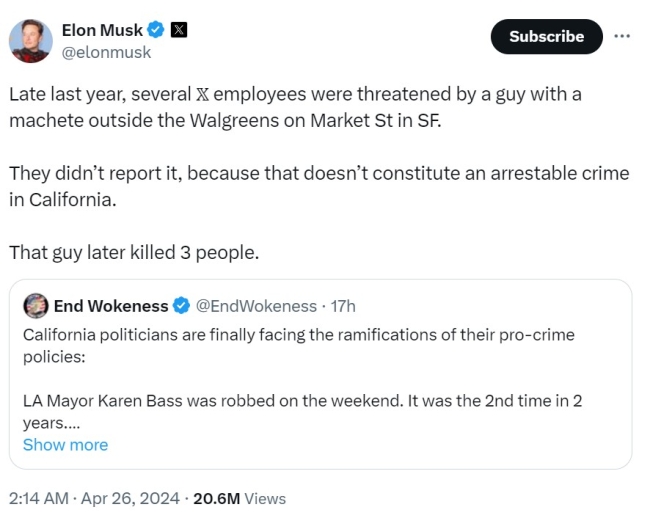Viewport: 650px width, 518px height.
Task: Select tweet text 'That guy later killed 3 people'
Action: click(x=134, y=252)
